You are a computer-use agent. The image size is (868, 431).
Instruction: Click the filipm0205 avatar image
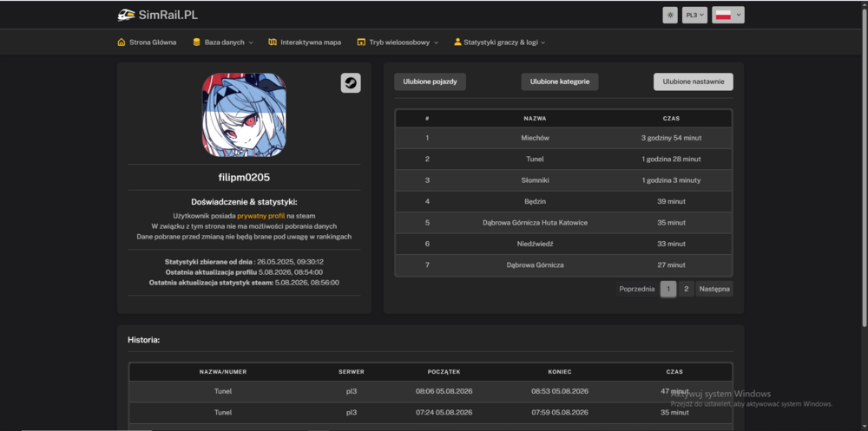pyautogui.click(x=244, y=114)
